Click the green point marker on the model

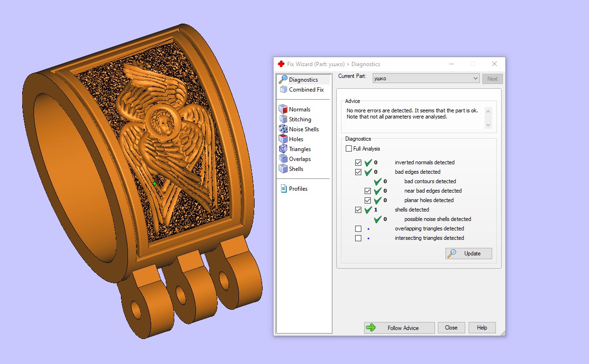pyautogui.click(x=154, y=183)
